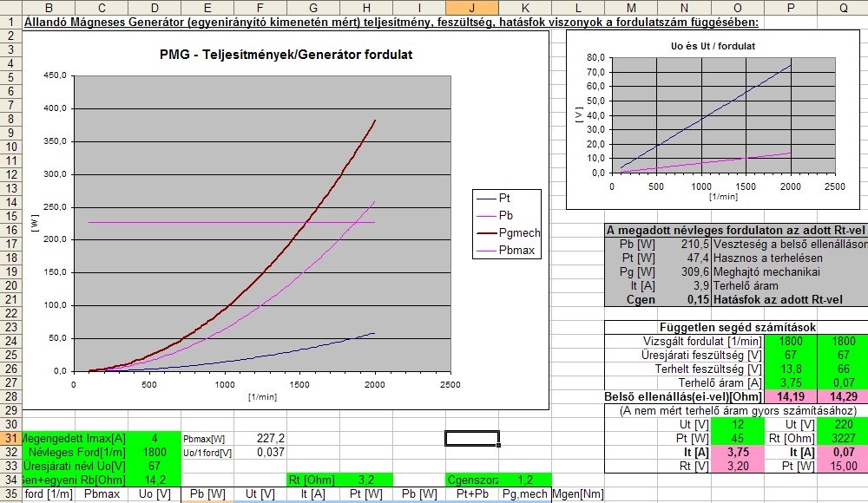Click green cell with 1800 for Névleges Ford
The width and height of the screenshot is (868, 503).
click(x=155, y=452)
